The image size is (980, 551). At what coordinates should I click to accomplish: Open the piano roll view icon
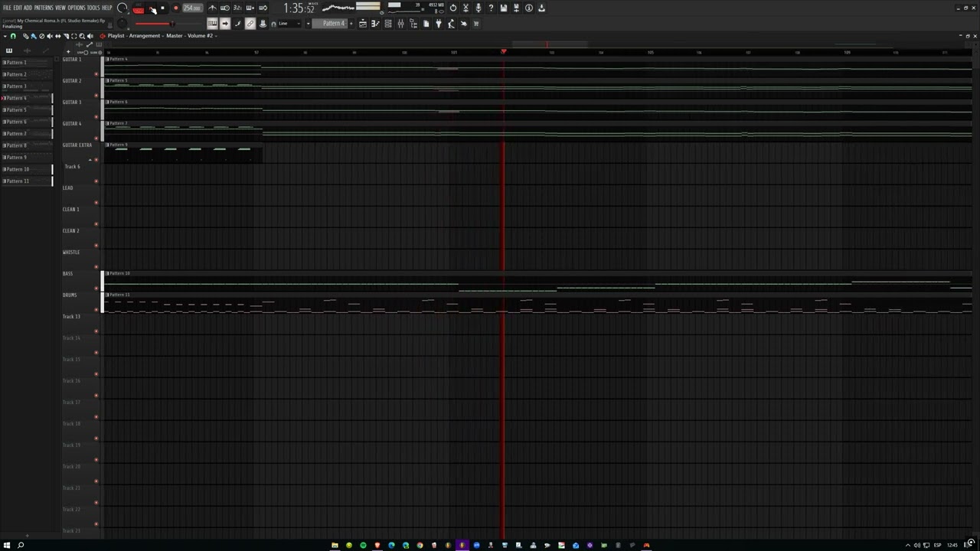click(x=375, y=24)
